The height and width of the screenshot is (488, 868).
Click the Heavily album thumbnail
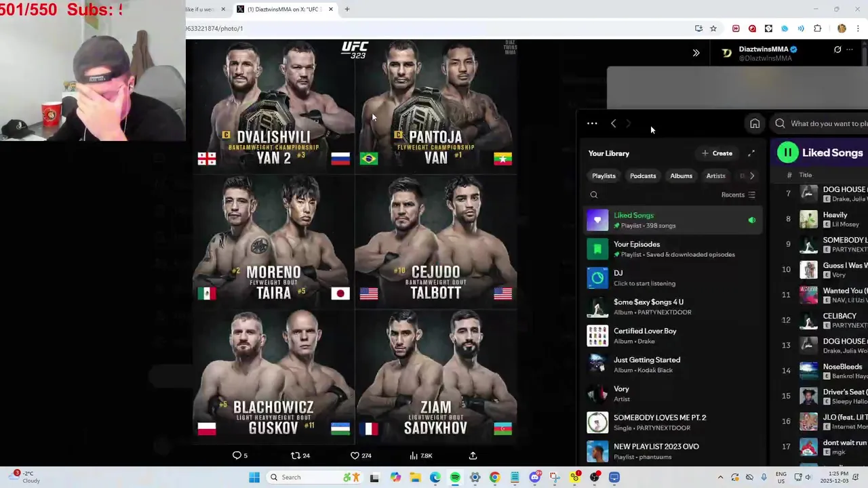tap(808, 219)
